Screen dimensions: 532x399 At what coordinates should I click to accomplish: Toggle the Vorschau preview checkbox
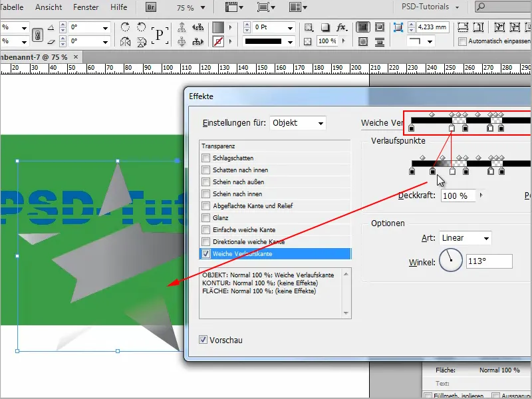[x=203, y=340]
